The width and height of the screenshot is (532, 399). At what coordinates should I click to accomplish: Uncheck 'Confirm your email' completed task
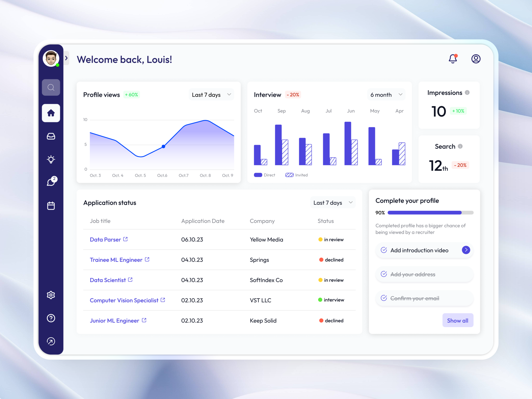pyautogui.click(x=384, y=298)
